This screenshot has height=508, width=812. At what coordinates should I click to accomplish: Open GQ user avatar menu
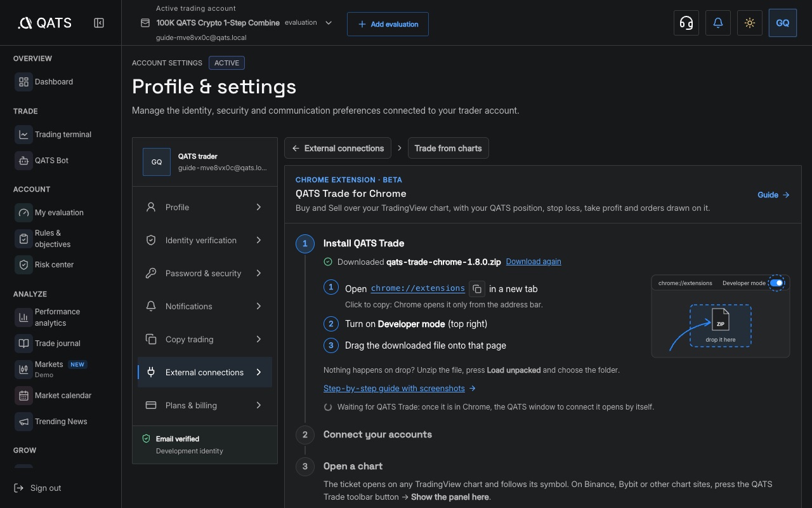(783, 23)
